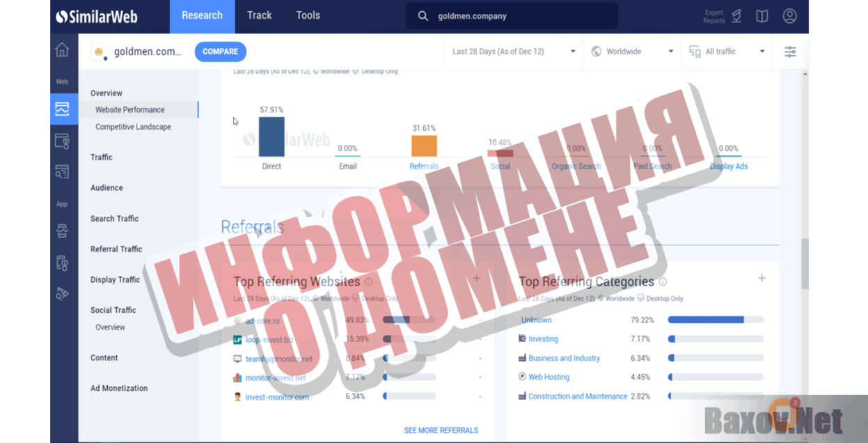Click the Email channel label
The width and height of the screenshot is (868, 443).
(347, 166)
